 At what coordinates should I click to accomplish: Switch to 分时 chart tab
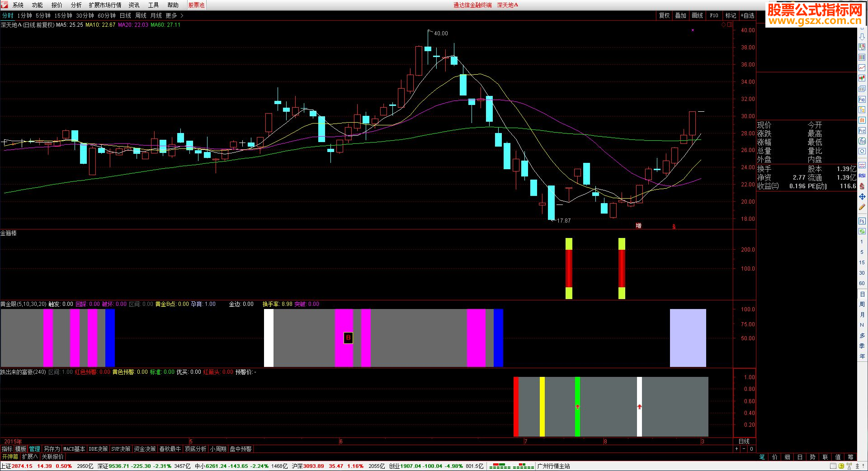click(8, 15)
